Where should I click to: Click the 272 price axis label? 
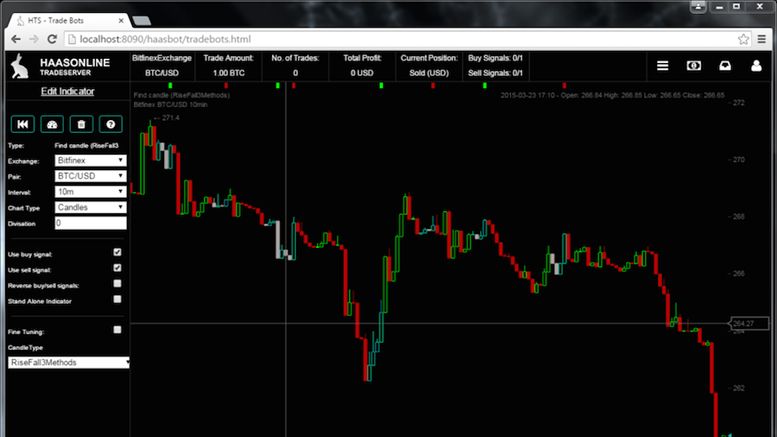[738, 103]
